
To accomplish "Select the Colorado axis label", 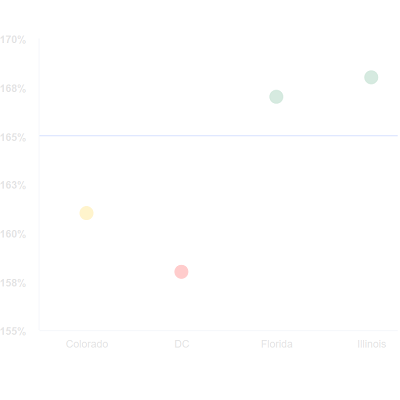I will (87, 344).
